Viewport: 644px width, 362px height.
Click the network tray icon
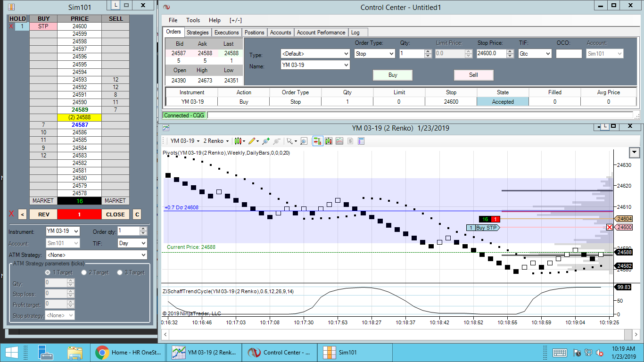[x=588, y=353]
